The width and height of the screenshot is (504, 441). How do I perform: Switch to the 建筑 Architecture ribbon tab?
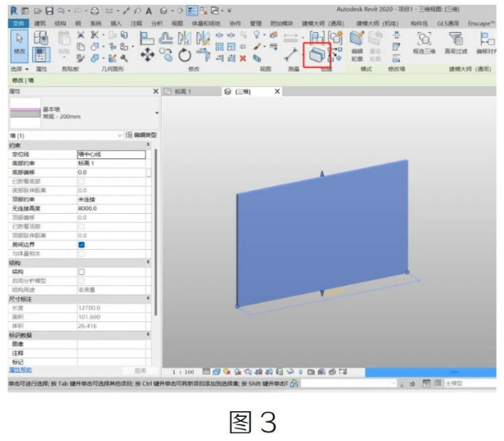pos(40,23)
